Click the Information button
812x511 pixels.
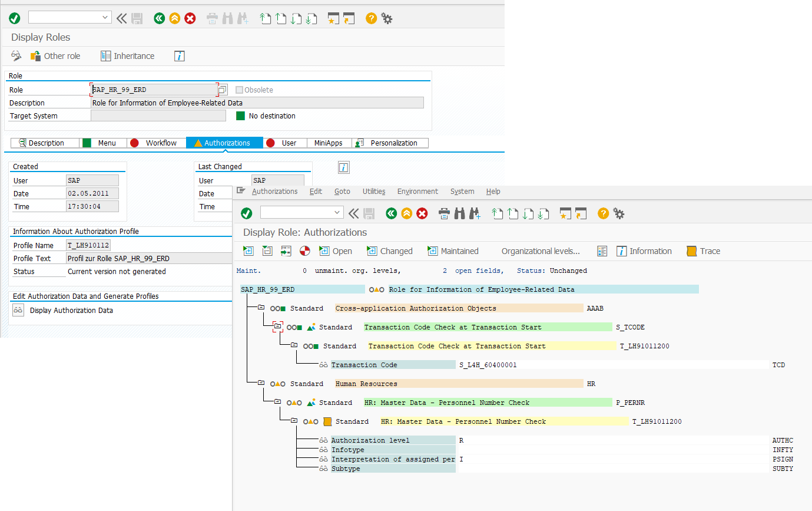point(644,251)
